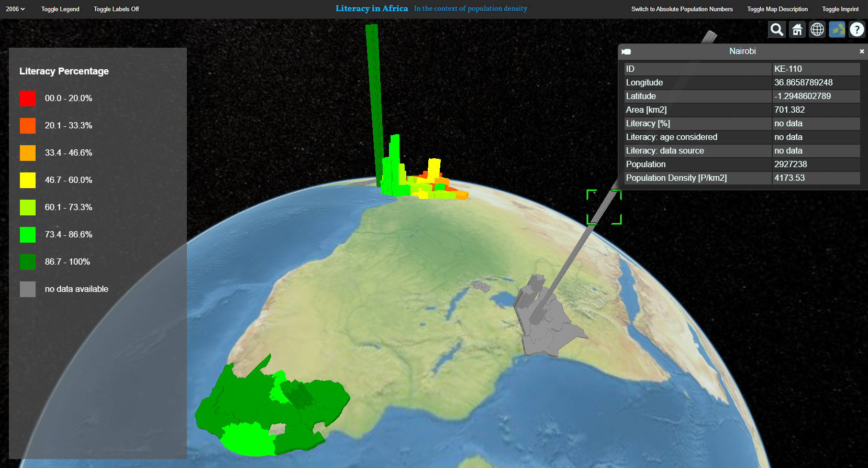Click the gray no data available swatch
This screenshot has height=468, width=868.
point(28,289)
